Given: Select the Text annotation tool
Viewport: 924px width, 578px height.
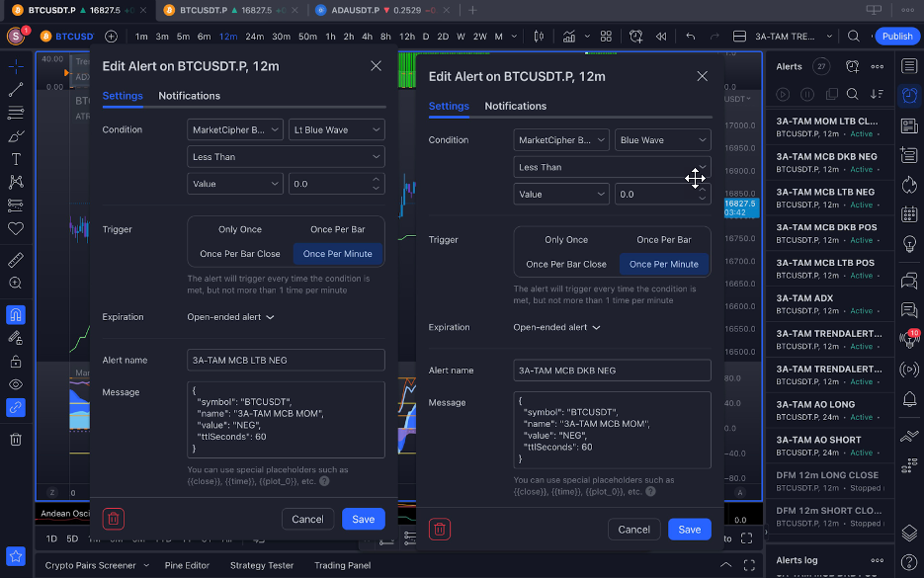Looking at the screenshot, I should coord(16,159).
